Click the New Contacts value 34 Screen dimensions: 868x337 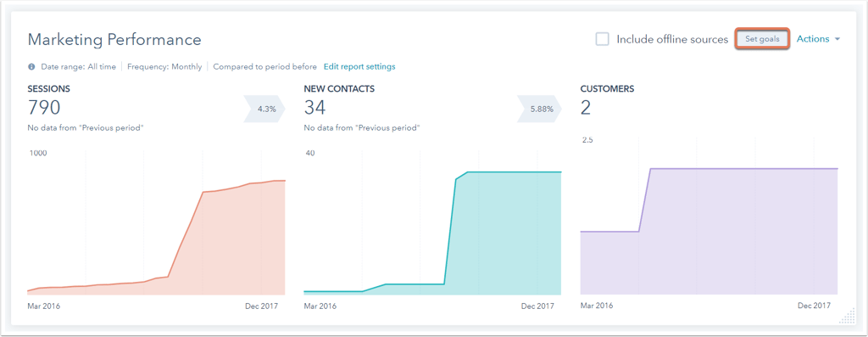(x=315, y=108)
